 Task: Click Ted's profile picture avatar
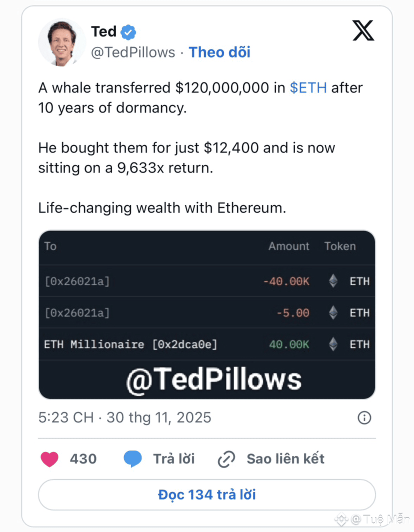pos(62,42)
